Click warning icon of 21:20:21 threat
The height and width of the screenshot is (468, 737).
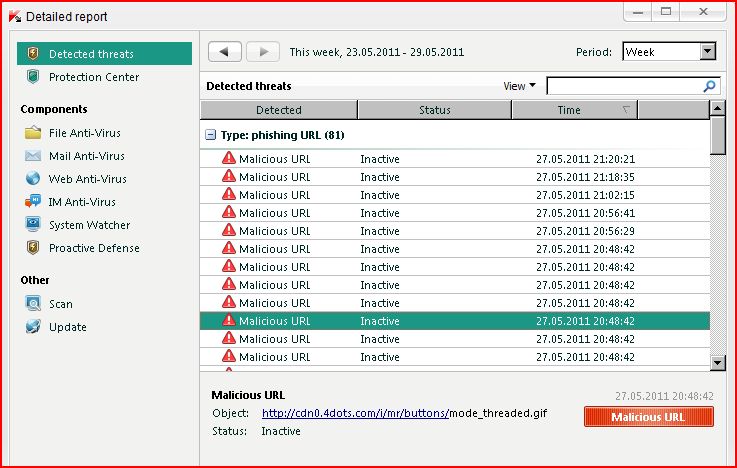(229, 158)
